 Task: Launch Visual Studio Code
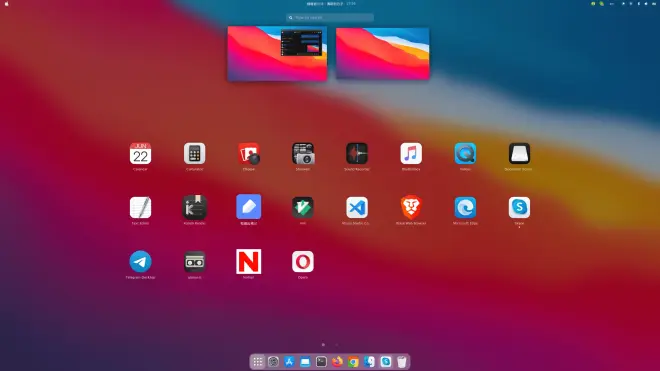coord(357,208)
